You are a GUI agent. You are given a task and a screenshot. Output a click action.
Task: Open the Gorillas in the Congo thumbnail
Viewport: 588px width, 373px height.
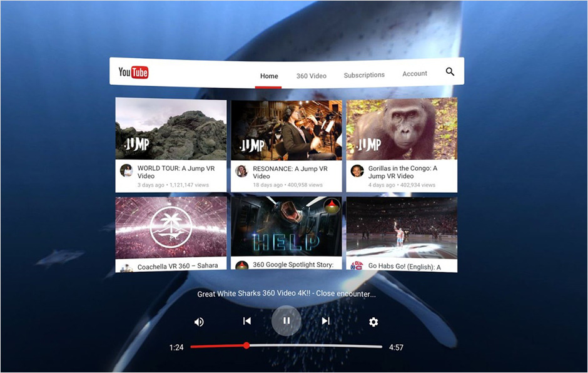pos(402,129)
